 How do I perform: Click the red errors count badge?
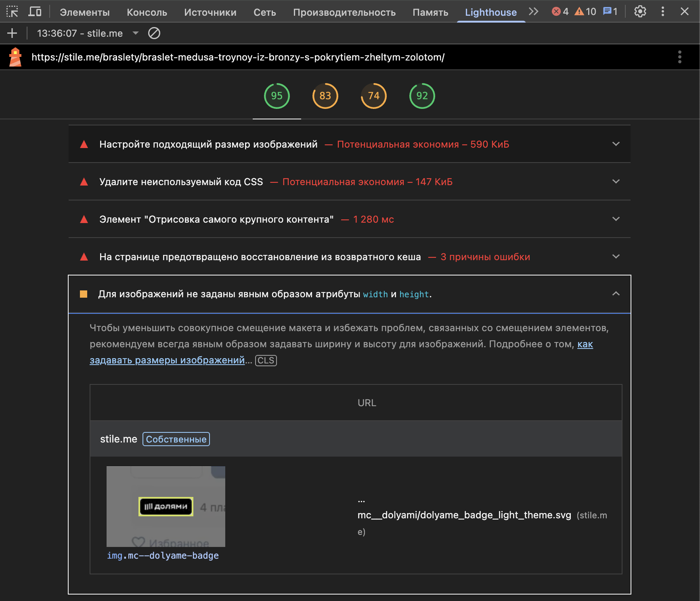[560, 12]
